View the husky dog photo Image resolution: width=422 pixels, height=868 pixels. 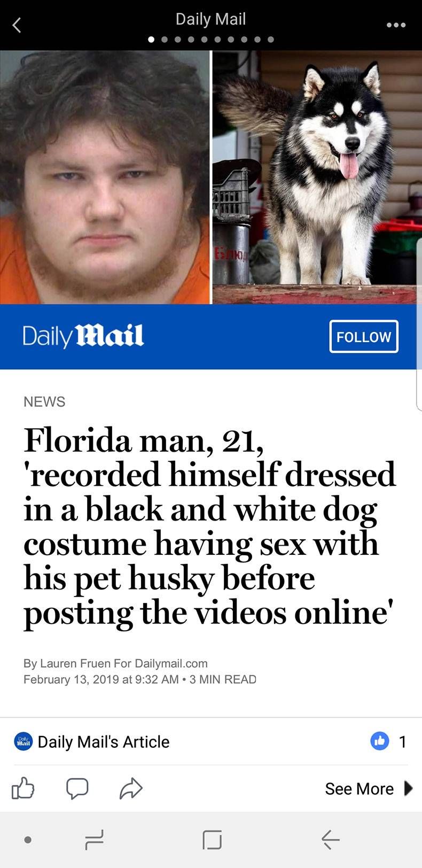coord(317,177)
